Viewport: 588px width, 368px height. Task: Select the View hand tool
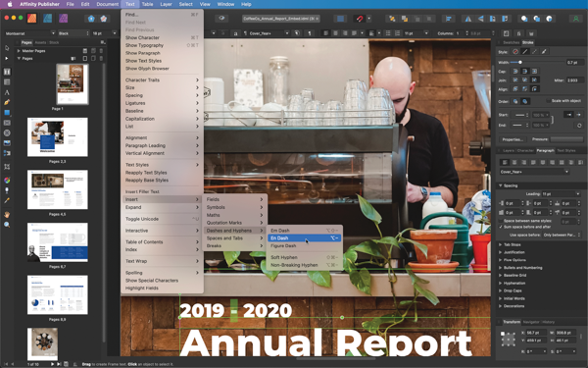7,214
